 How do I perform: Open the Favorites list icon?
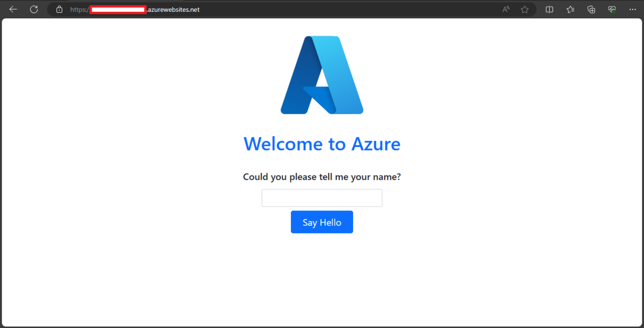click(x=570, y=10)
